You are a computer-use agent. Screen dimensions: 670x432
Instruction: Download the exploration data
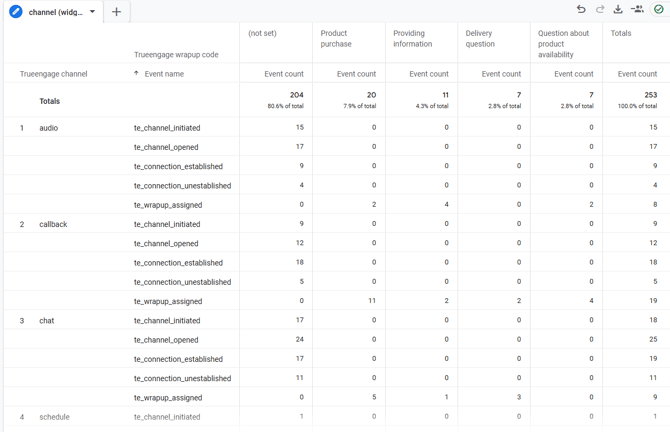[618, 10]
